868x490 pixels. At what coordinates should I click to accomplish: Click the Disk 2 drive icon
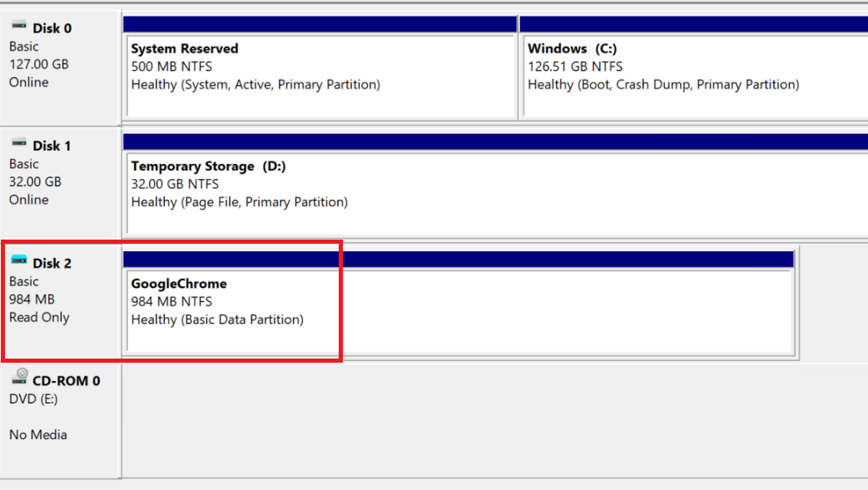pyautogui.click(x=19, y=260)
